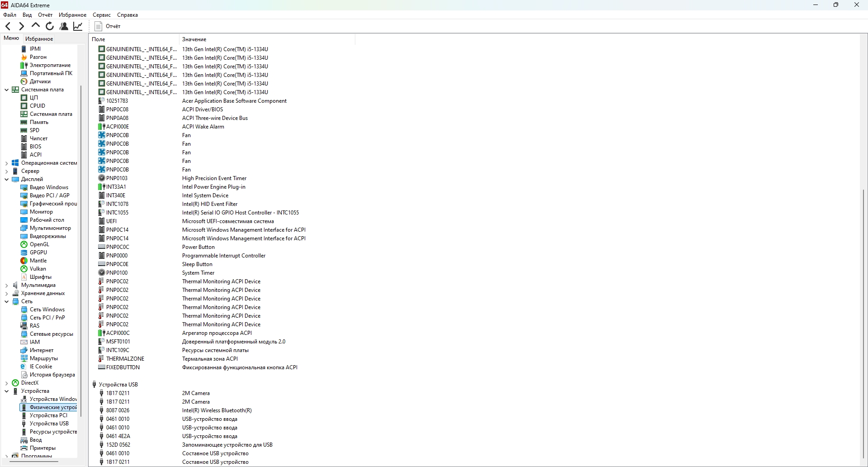Image resolution: width=868 pixels, height=467 pixels.
Task: Open the Шрифты fonts item
Action: (x=36, y=277)
